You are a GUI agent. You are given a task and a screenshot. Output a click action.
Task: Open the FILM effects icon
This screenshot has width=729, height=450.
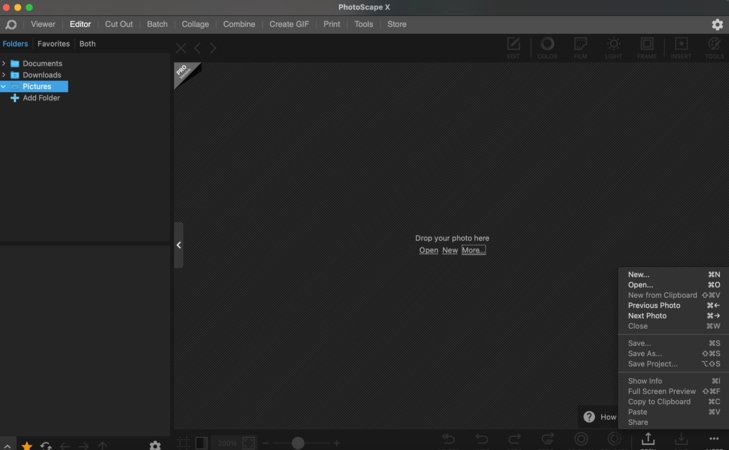580,45
